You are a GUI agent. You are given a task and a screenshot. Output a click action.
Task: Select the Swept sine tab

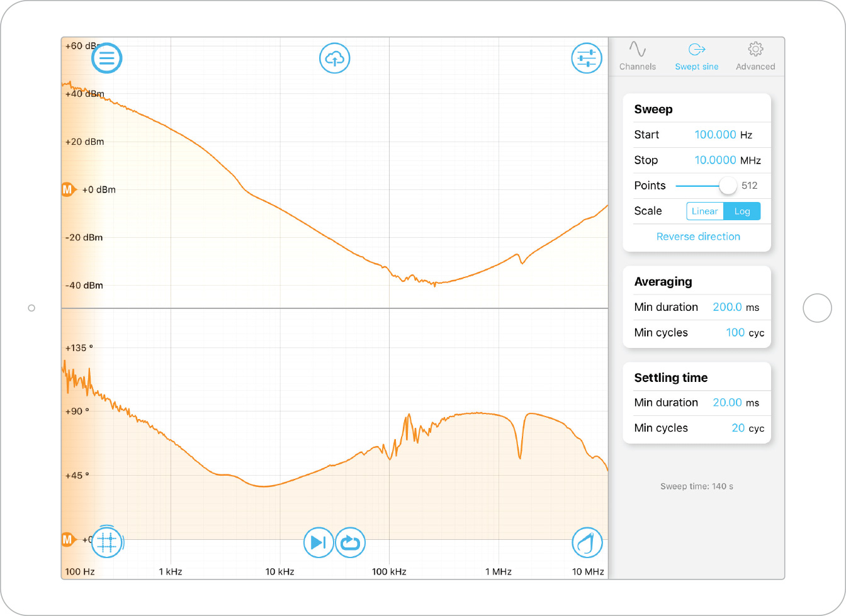pyautogui.click(x=696, y=57)
